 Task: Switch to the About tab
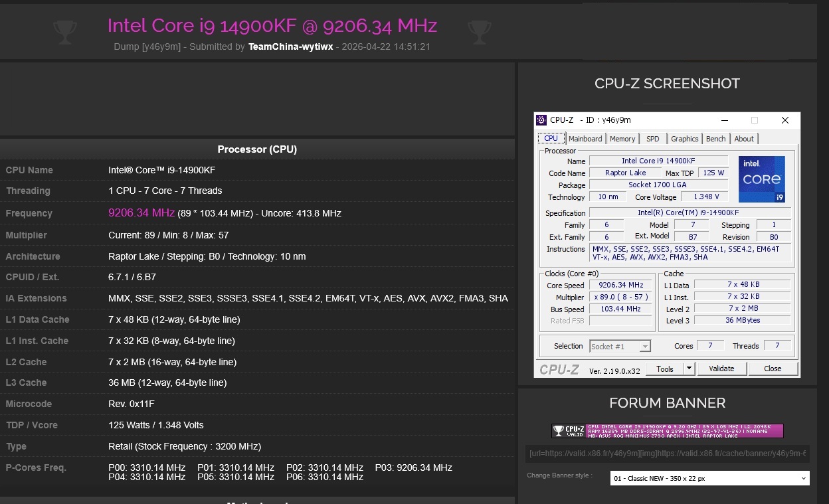coord(744,139)
